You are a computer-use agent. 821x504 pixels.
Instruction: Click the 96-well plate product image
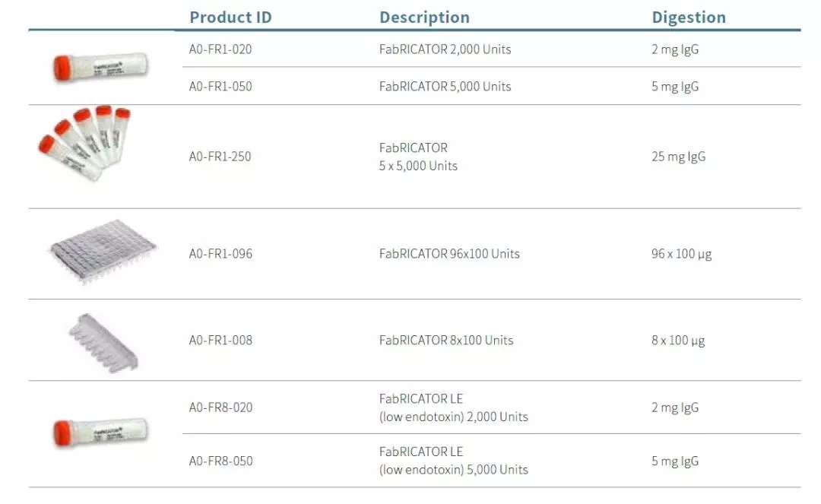point(103,252)
